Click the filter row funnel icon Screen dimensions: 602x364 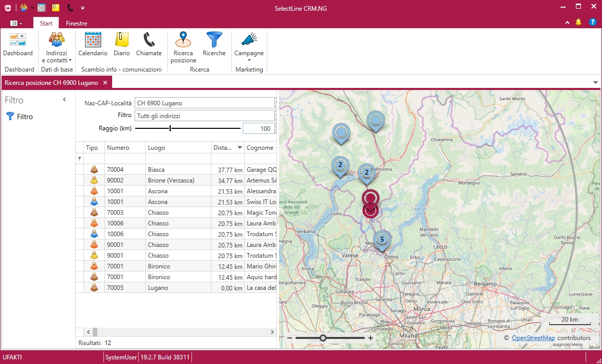pyautogui.click(x=80, y=158)
